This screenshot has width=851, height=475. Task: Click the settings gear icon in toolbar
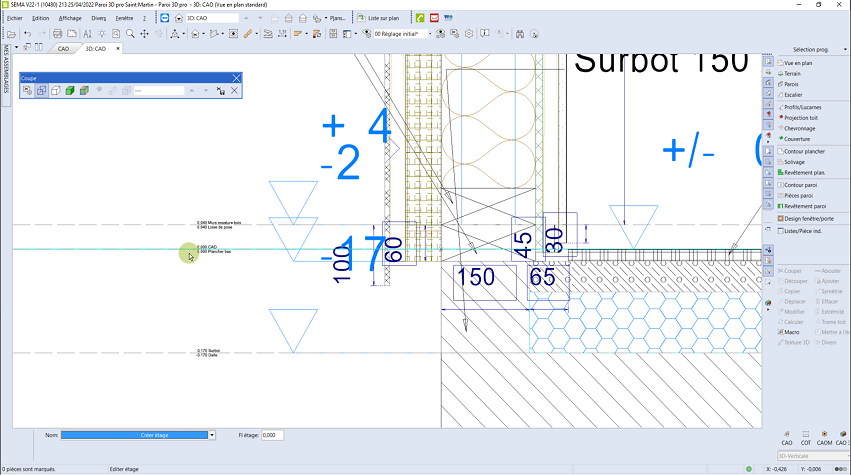(469, 33)
